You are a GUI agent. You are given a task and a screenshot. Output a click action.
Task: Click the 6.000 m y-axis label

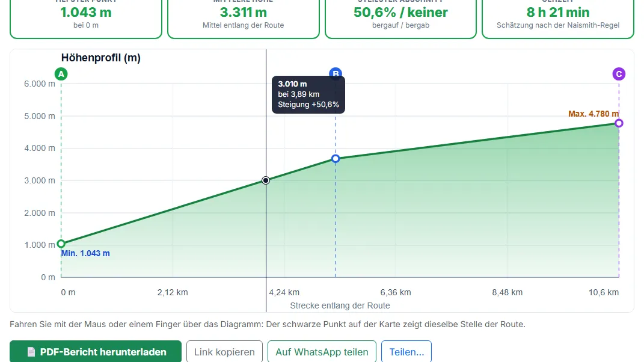tap(40, 84)
